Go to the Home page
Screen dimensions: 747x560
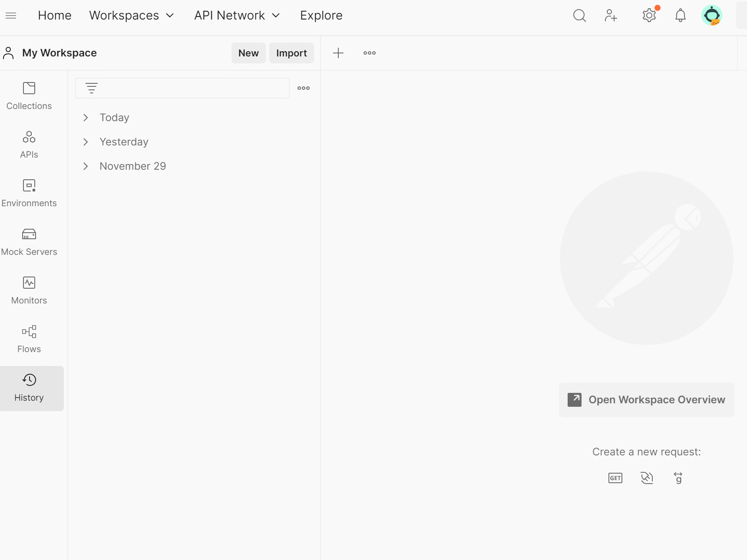pos(55,16)
